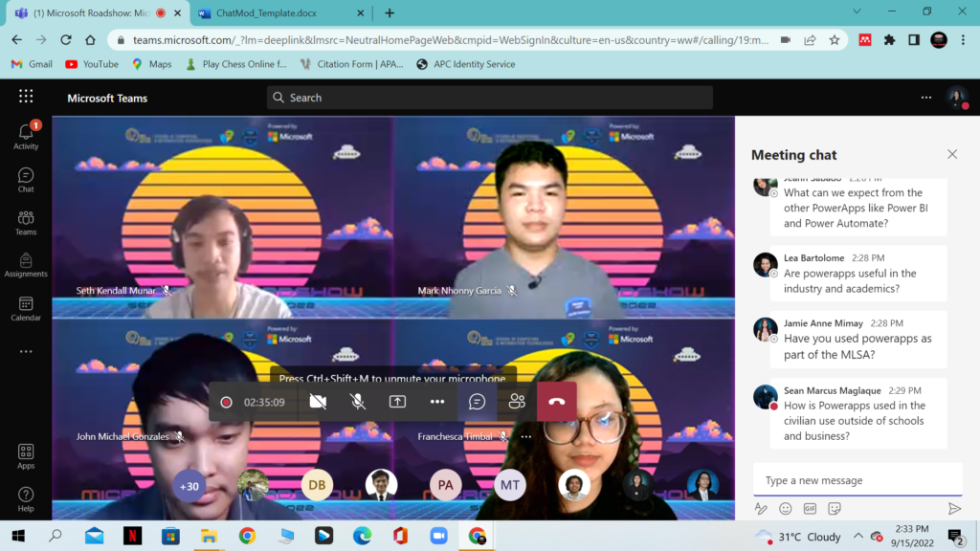Select the PA participant avatar
The width and height of the screenshot is (980, 551).
446,485
